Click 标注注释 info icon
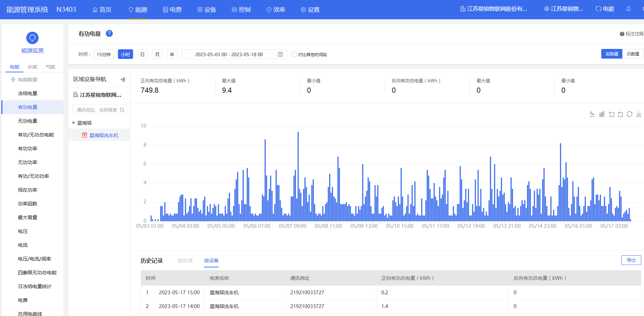 coord(622,34)
